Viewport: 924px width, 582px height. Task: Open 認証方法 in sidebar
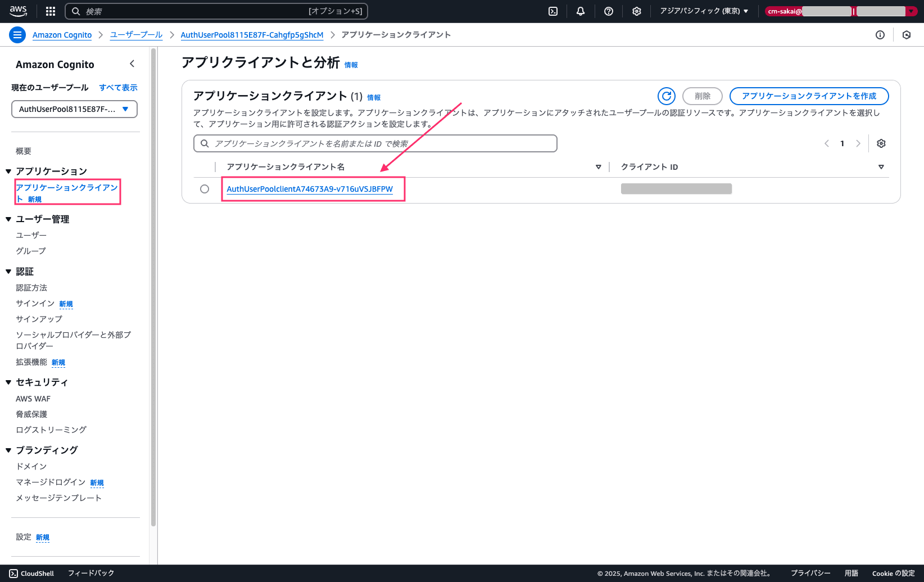[x=31, y=288]
